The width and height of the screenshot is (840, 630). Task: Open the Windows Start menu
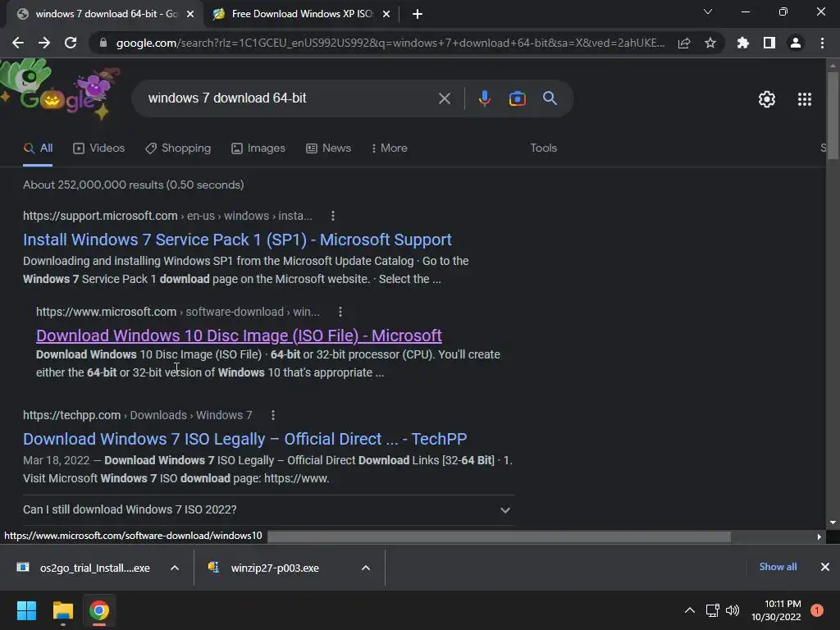tap(26, 610)
